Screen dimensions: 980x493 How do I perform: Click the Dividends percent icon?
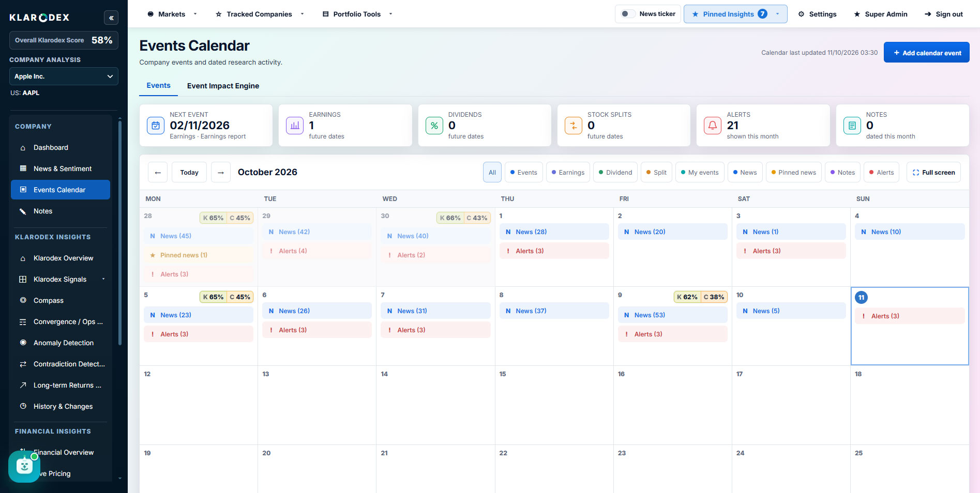point(434,126)
